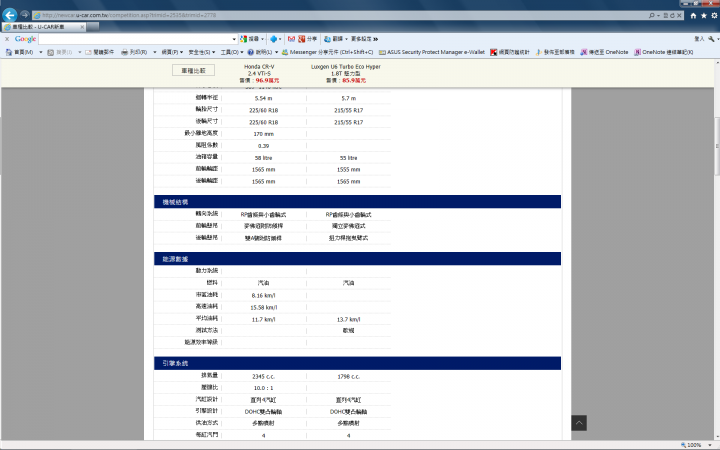
Task: Click the Read Mail envelope button
Action: click(x=99, y=52)
